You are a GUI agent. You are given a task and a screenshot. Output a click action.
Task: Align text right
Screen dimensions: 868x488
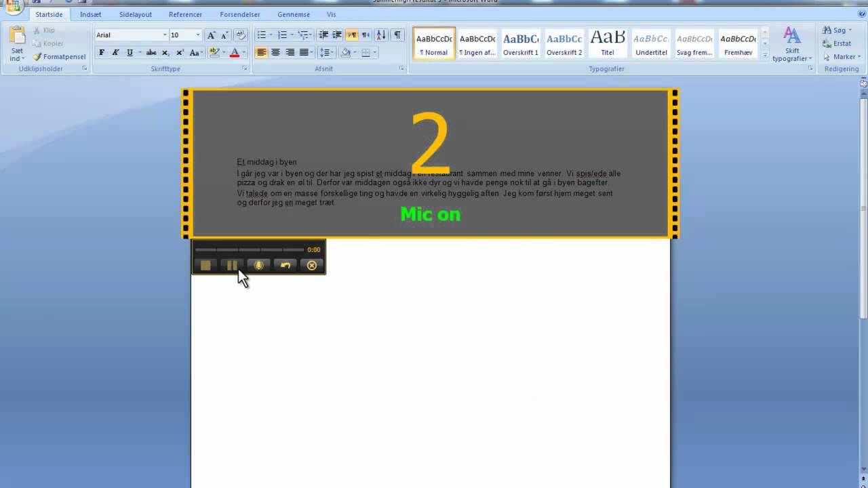(x=290, y=52)
